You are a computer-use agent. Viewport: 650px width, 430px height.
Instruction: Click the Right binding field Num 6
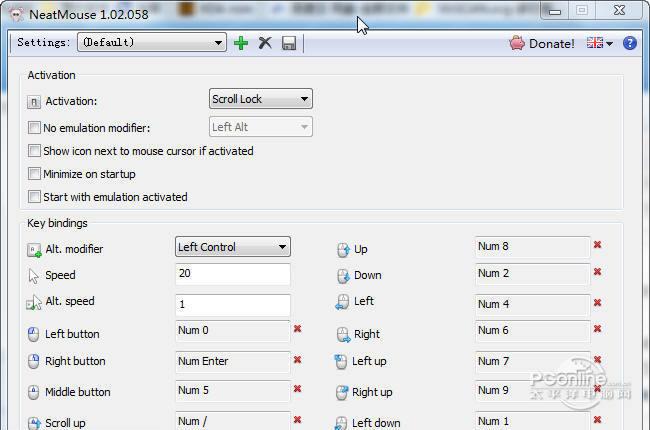click(532, 330)
